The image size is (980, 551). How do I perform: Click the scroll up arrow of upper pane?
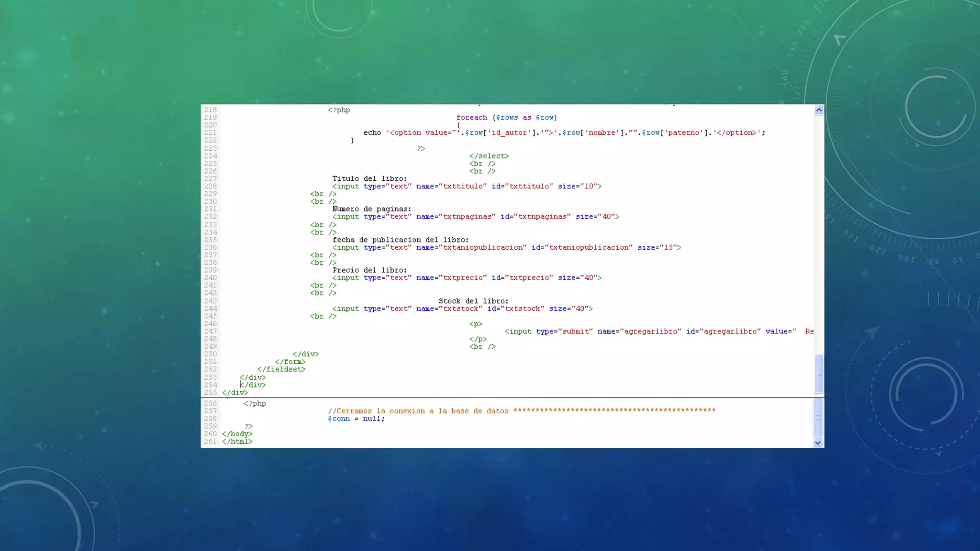point(819,110)
